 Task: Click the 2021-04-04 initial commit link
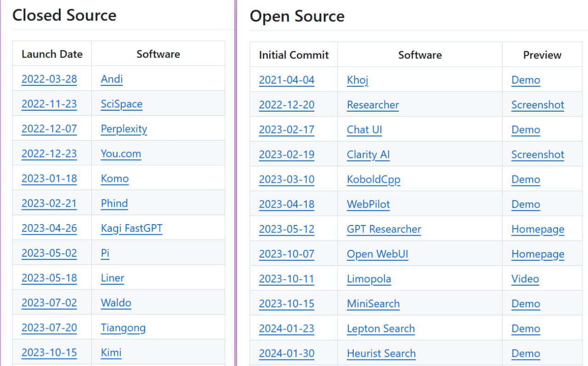point(287,80)
